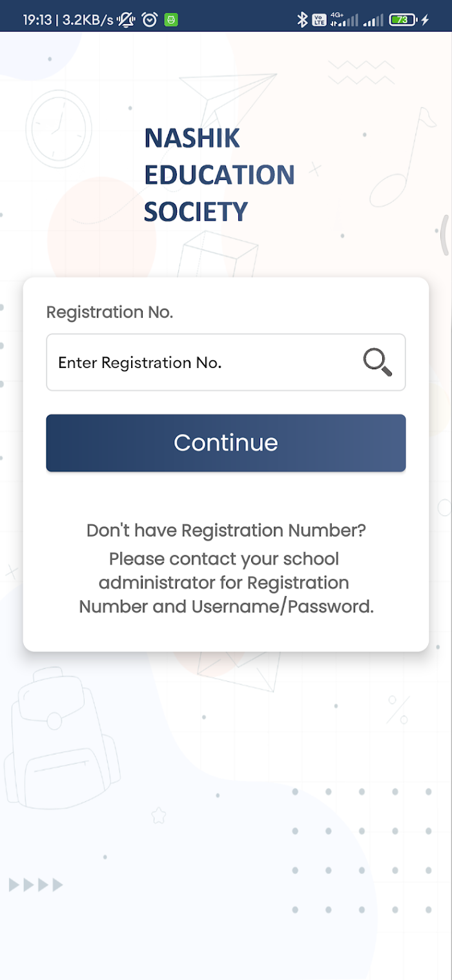This screenshot has height=980, width=452.
Task: Tap the battery level indicator
Action: click(x=404, y=20)
